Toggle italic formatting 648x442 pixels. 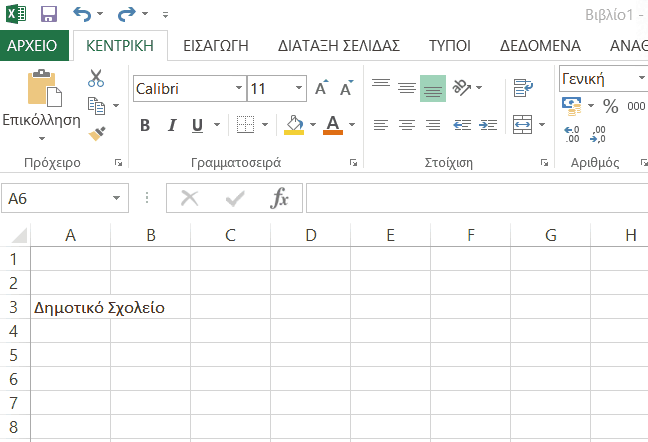(x=171, y=125)
